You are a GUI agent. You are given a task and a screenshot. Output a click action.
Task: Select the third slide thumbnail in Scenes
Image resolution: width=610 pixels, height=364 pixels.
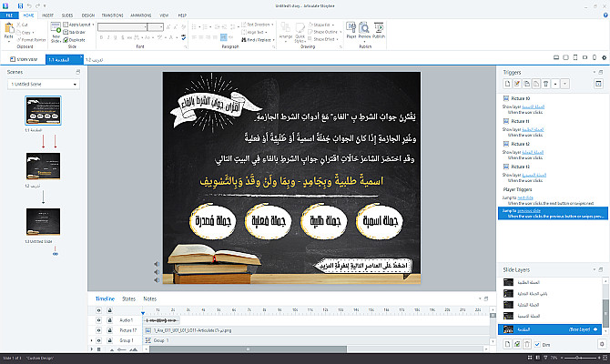(x=43, y=222)
